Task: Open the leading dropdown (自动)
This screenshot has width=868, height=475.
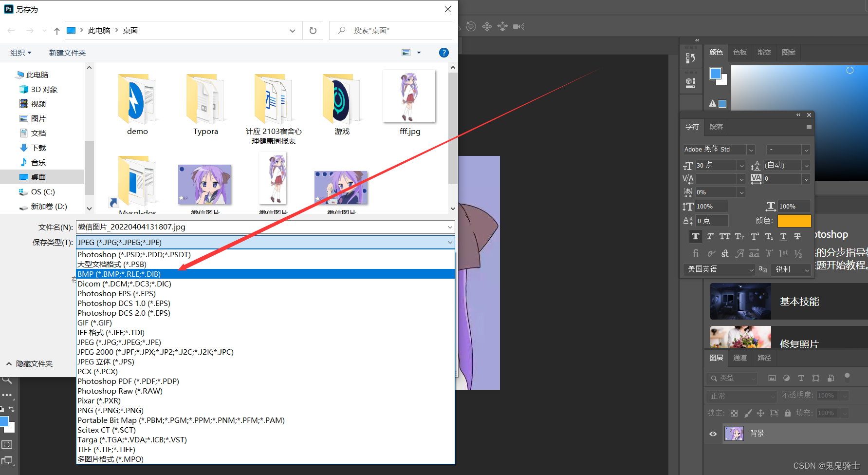Action: [806, 166]
